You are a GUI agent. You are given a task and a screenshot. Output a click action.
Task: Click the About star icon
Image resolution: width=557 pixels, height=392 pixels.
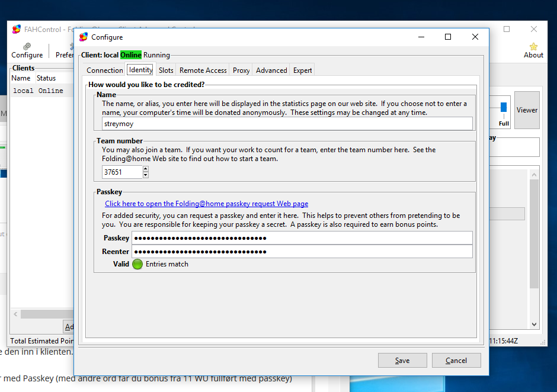533,47
